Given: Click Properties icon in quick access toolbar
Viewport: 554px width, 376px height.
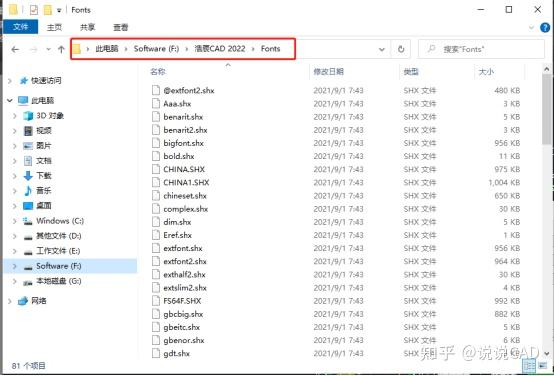Looking at the screenshot, I should [34, 10].
